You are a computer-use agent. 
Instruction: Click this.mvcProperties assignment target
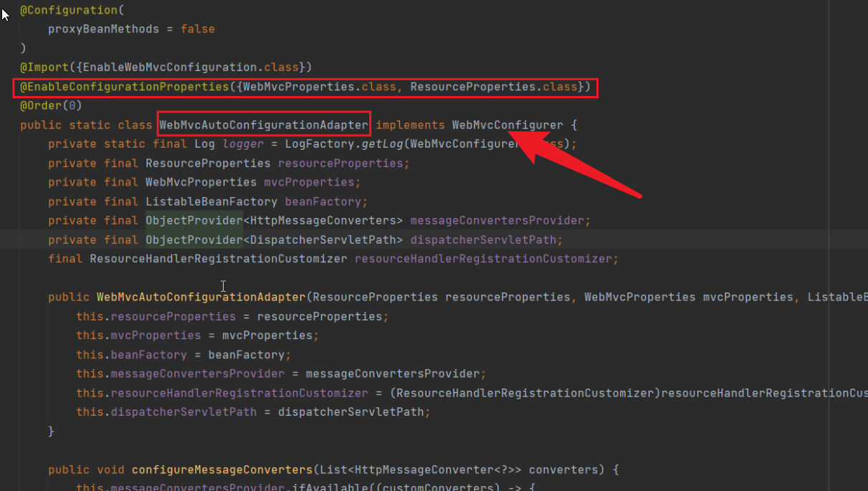139,335
